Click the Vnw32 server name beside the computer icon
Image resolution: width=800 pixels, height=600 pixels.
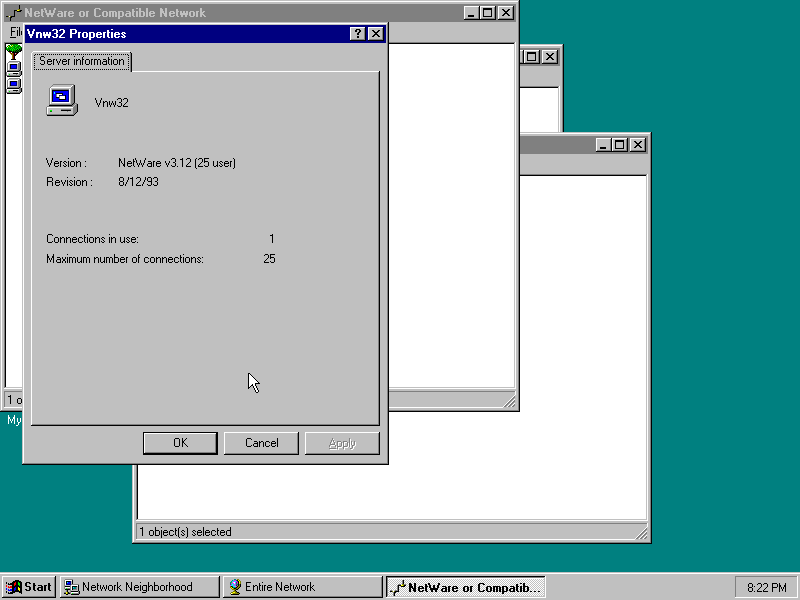pyautogui.click(x=112, y=103)
